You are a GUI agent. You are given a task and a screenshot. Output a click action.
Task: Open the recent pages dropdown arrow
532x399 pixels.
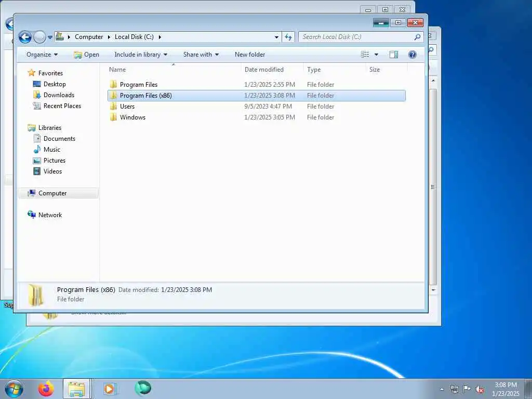[50, 37]
